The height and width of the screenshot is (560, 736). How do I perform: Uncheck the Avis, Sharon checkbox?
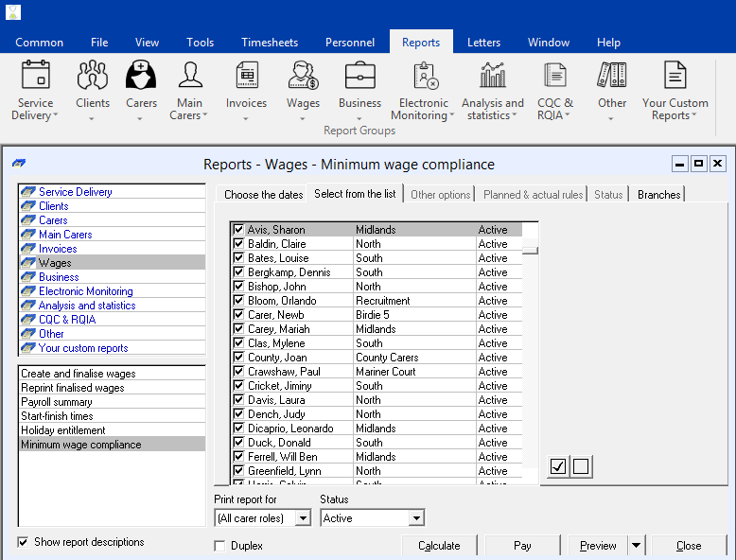point(238,230)
